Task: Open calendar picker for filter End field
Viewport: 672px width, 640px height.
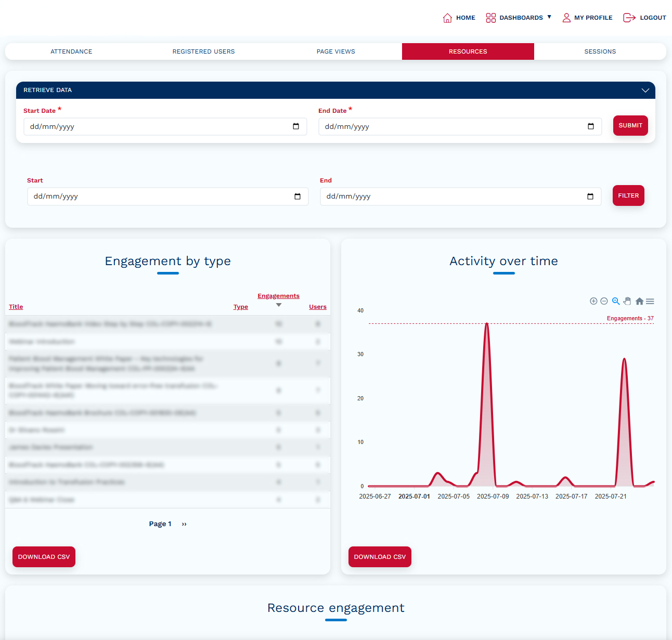Action: point(590,197)
